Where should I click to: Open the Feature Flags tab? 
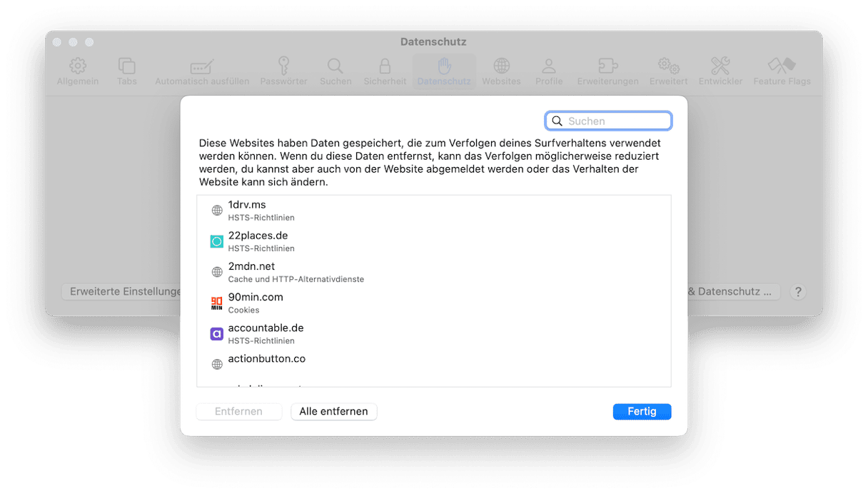(x=782, y=72)
